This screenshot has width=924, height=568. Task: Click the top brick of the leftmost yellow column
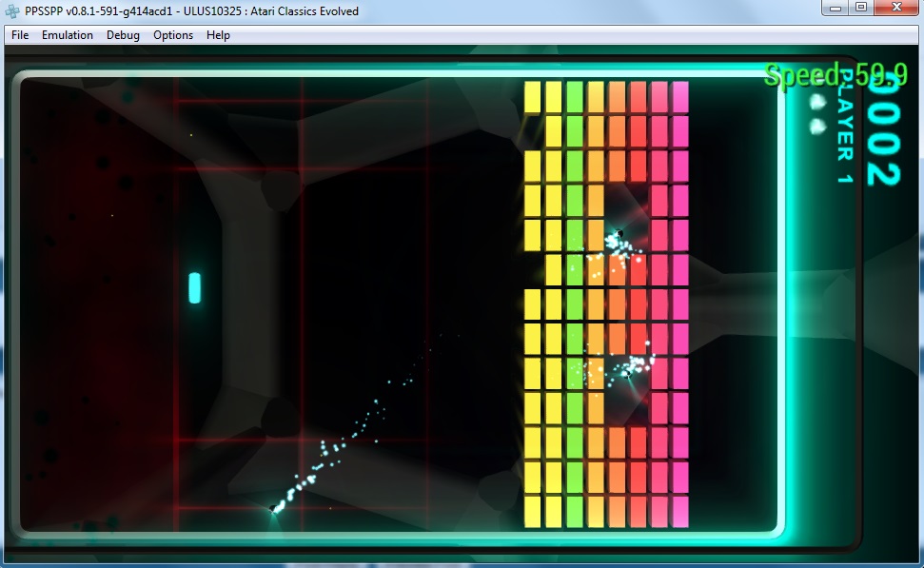click(533, 96)
